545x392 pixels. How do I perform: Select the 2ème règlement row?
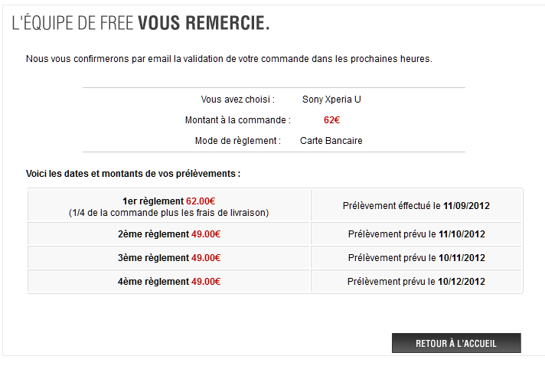click(168, 234)
